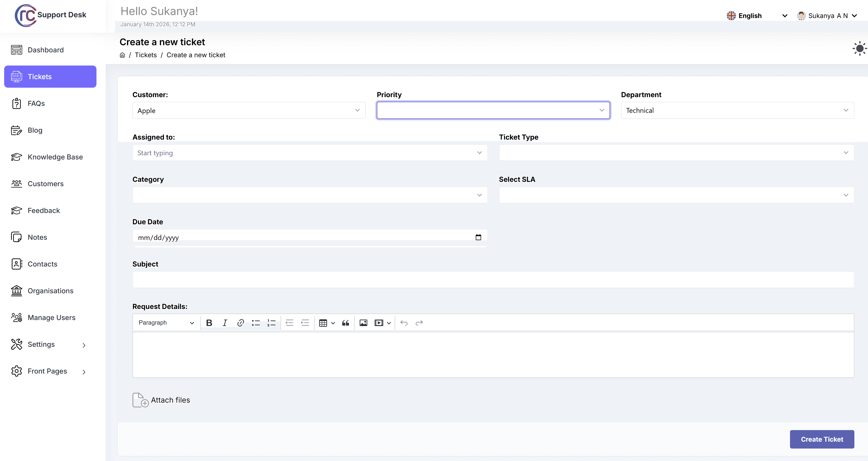Toggle italic formatting in editor toolbar
Screen dimensions: 868x461
[225, 323]
